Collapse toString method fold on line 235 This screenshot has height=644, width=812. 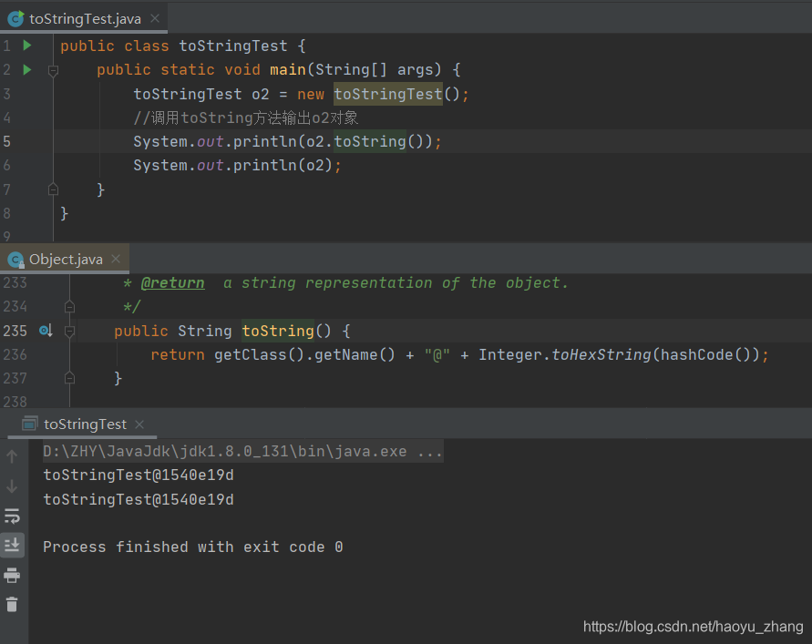[x=69, y=331]
